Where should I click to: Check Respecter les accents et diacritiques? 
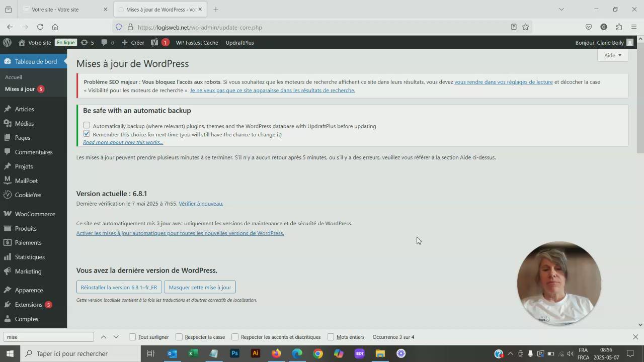(x=235, y=337)
